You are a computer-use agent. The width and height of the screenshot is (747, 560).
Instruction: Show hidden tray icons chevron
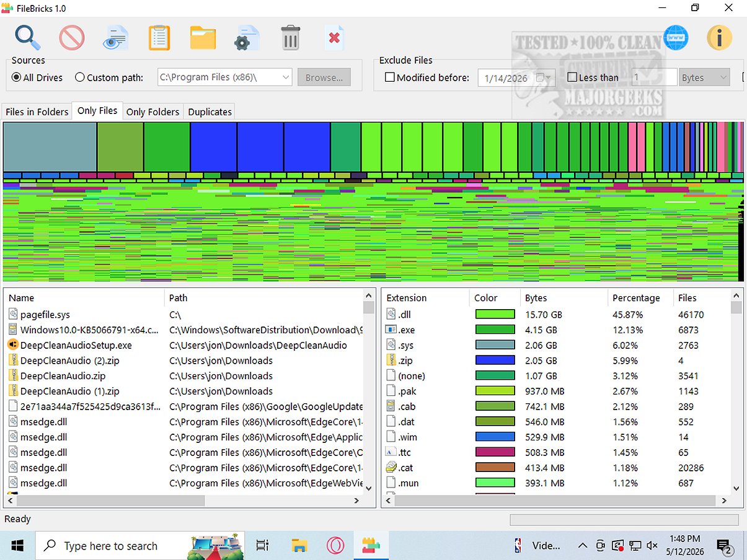point(582,546)
